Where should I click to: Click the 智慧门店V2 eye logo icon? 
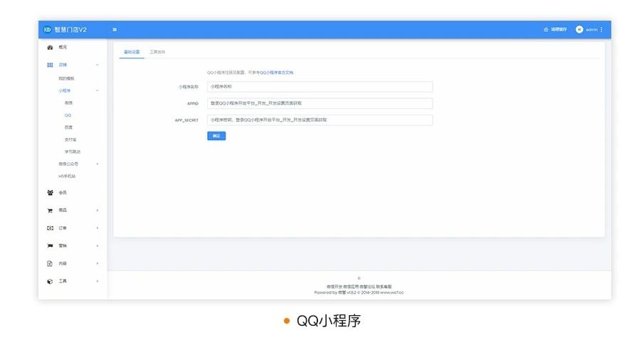[x=48, y=30]
